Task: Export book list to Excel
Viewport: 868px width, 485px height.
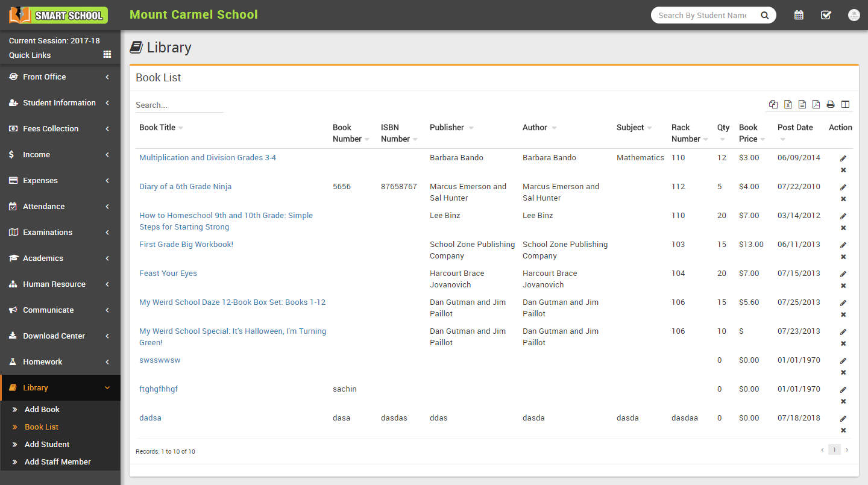Action: coord(788,105)
